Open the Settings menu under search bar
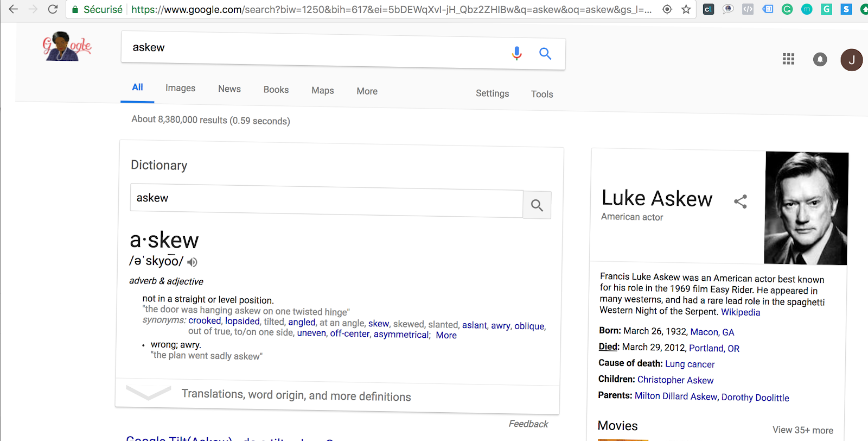The height and width of the screenshot is (441, 868). [493, 93]
